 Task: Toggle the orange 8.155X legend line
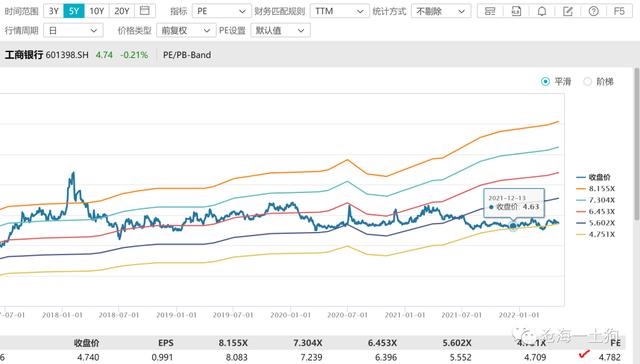tap(596, 189)
